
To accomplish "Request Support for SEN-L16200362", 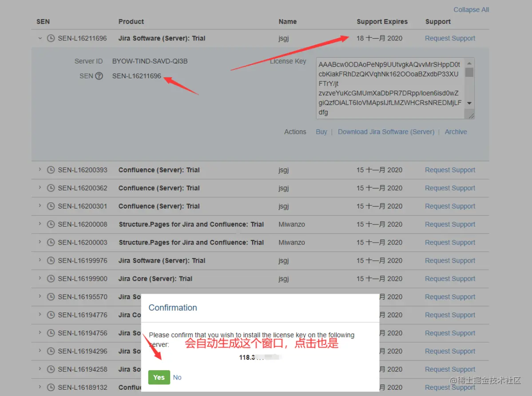I will 450,188.
